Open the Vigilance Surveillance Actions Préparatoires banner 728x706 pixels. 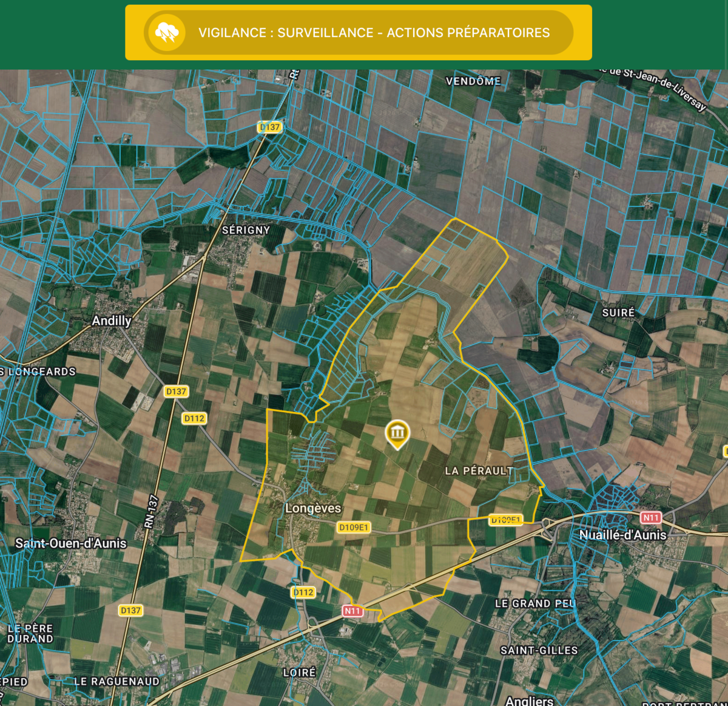(359, 33)
